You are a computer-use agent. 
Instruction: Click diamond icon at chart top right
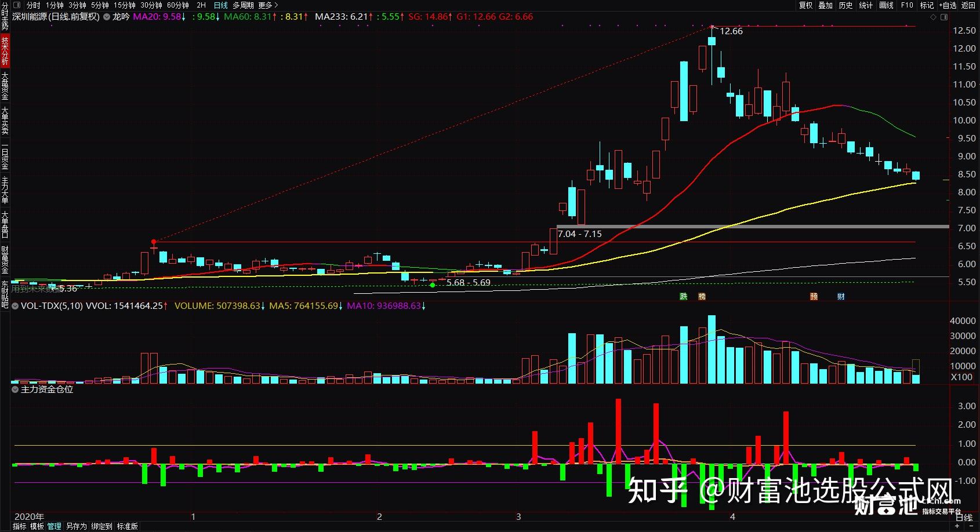click(x=933, y=17)
